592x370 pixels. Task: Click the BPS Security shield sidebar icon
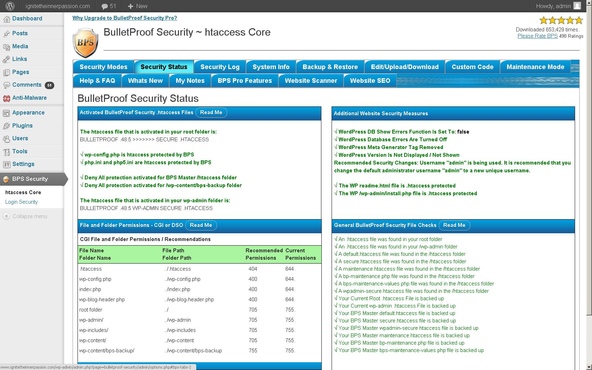point(6,179)
